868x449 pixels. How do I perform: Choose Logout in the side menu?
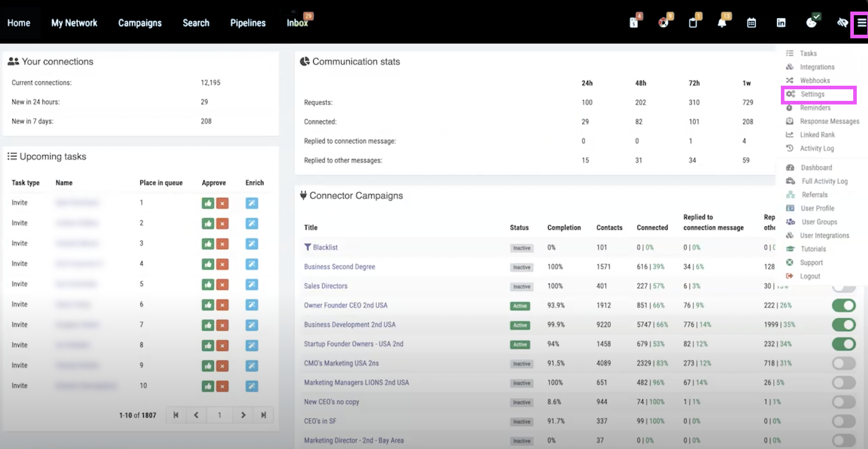(x=810, y=276)
